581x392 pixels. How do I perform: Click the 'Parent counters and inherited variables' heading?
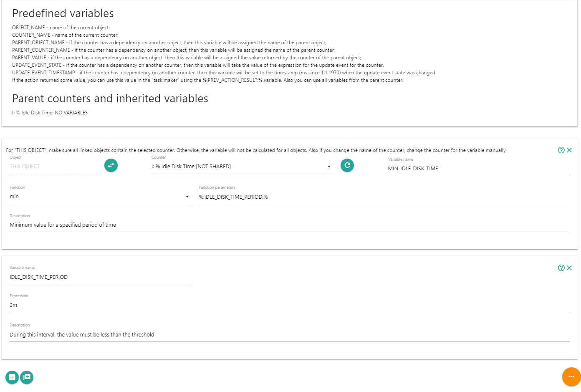pyautogui.click(x=110, y=99)
